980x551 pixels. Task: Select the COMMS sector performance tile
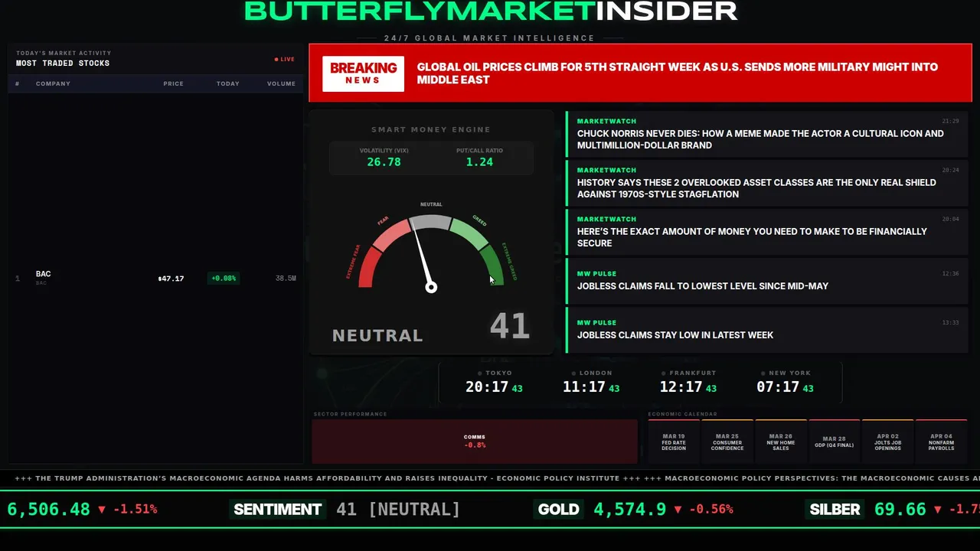[475, 442]
